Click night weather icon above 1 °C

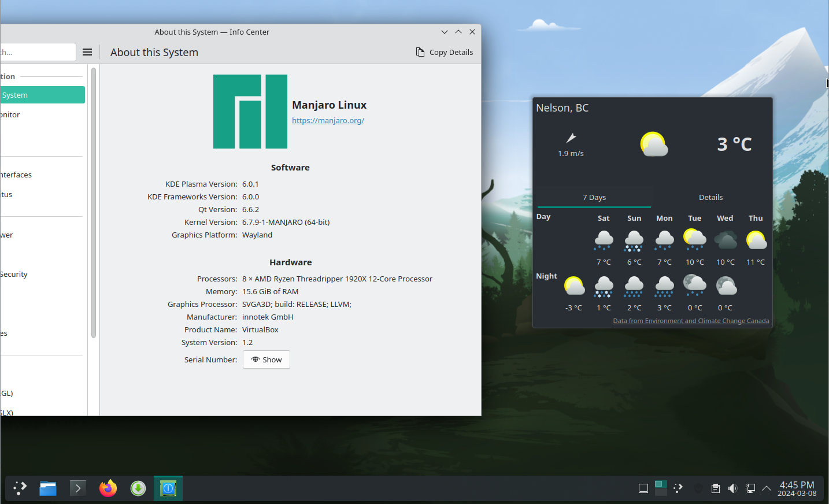(604, 286)
